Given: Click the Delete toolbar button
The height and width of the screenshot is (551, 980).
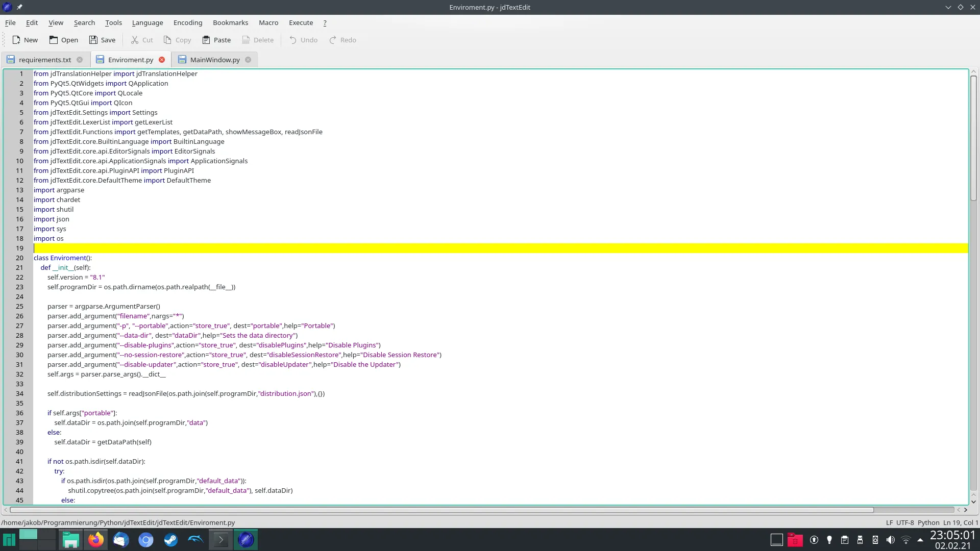Looking at the screenshot, I should pos(258,40).
